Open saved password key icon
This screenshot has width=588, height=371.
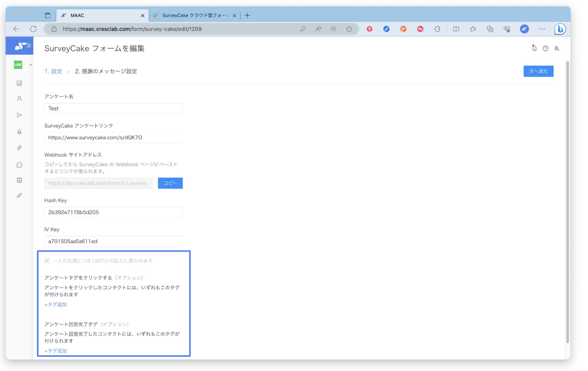303,29
